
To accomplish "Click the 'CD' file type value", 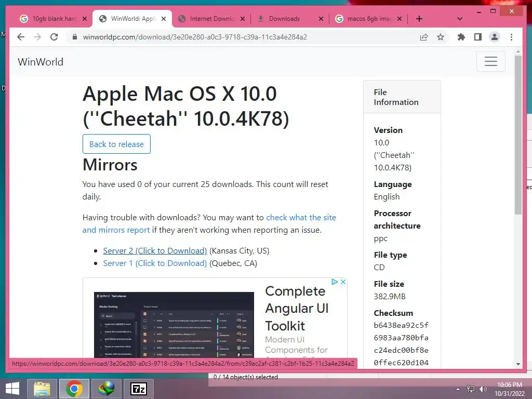I will 379,268.
